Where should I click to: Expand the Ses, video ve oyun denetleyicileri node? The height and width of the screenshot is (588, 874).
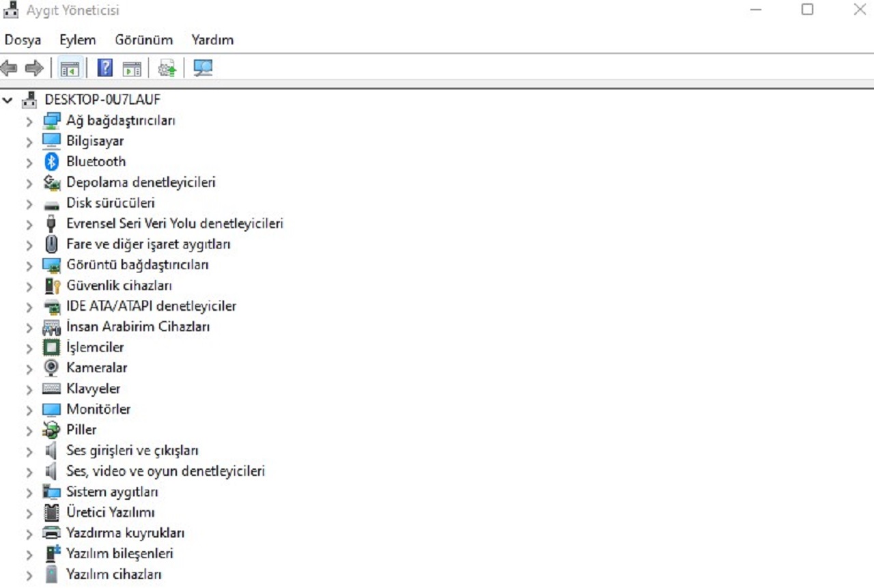pos(29,472)
